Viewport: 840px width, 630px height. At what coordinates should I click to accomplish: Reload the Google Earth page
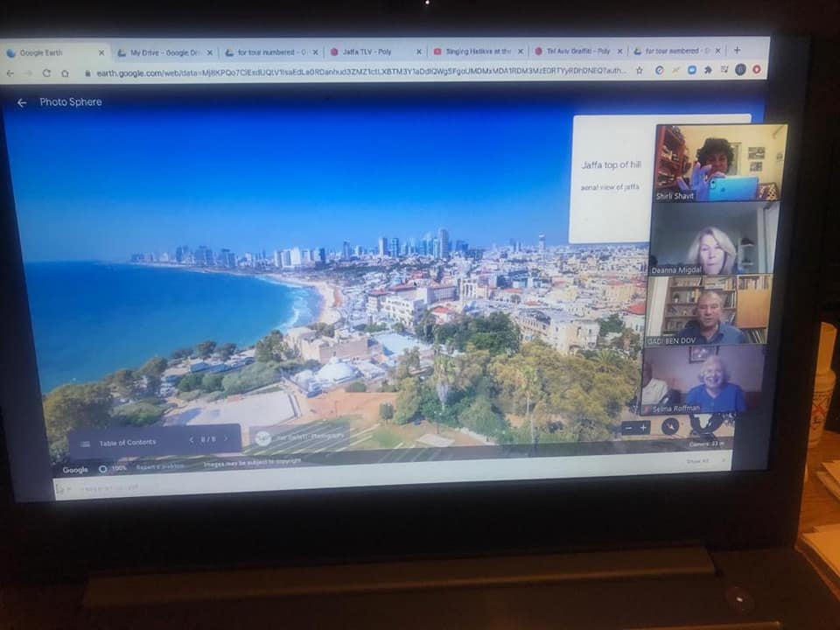click(46, 73)
